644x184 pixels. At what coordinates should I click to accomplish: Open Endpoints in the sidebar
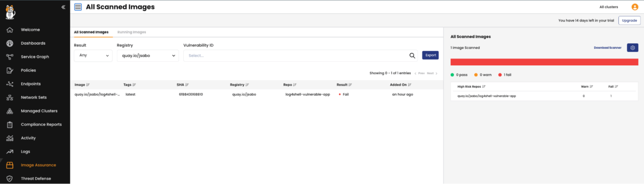[31, 84]
